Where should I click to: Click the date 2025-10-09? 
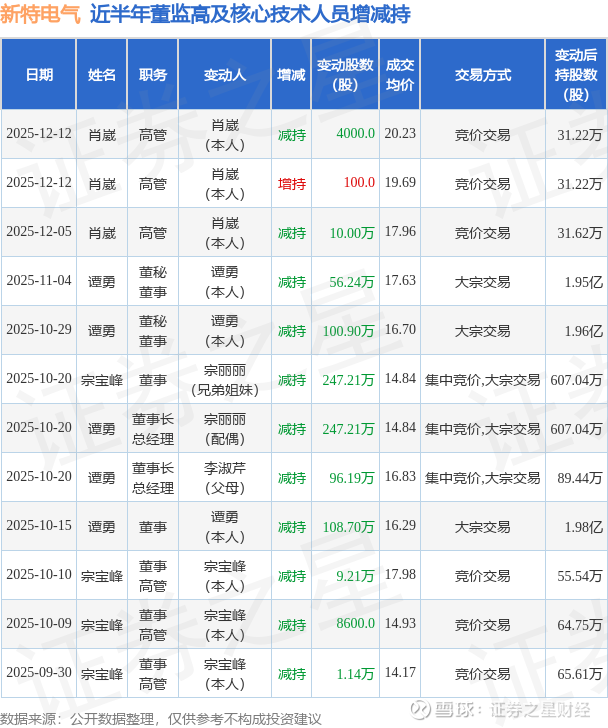tap(39, 624)
